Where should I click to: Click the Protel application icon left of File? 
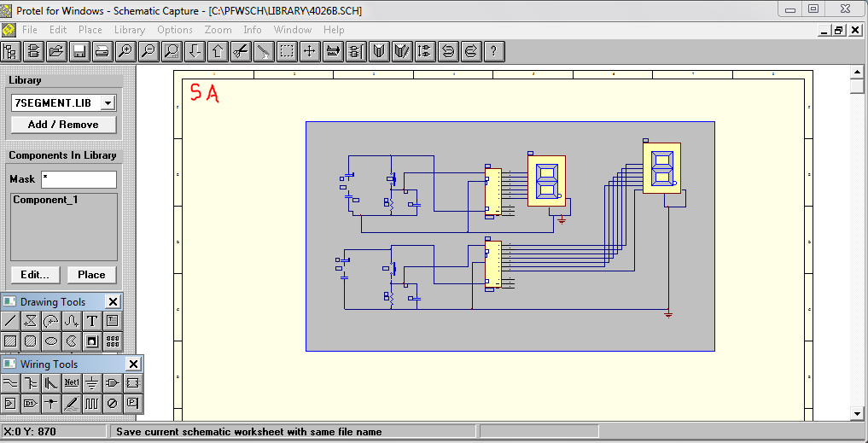click(x=9, y=30)
